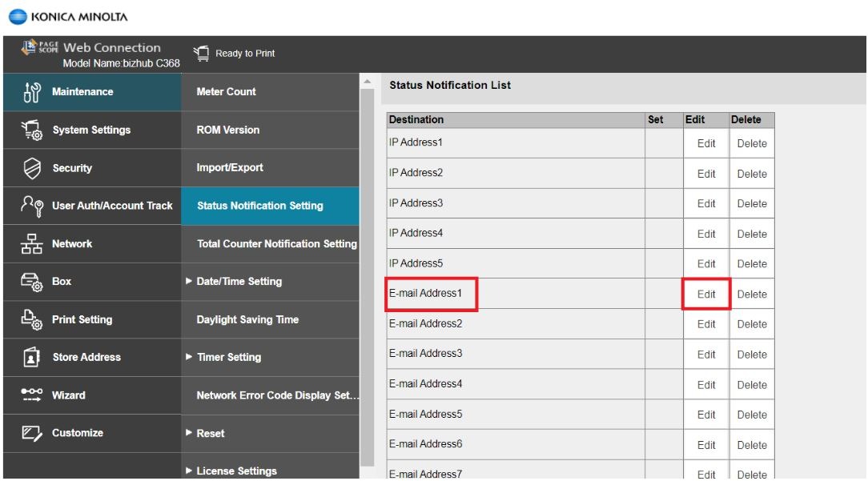Click the submenu scrollbar up arrow
This screenshot has height=481, width=868.
pos(368,81)
